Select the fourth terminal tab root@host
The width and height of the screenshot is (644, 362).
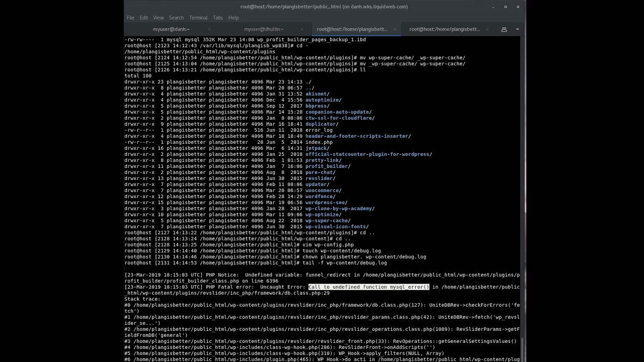click(x=444, y=29)
